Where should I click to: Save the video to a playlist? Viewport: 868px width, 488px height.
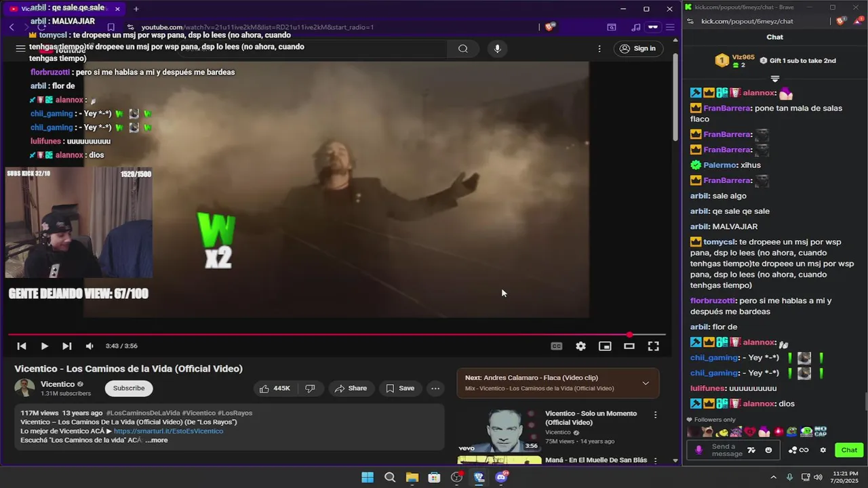coord(400,388)
